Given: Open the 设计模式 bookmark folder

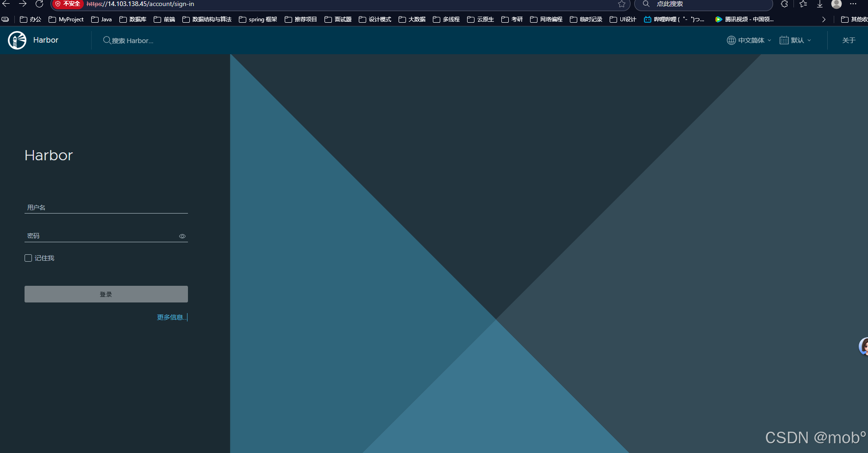Looking at the screenshot, I should (x=375, y=19).
